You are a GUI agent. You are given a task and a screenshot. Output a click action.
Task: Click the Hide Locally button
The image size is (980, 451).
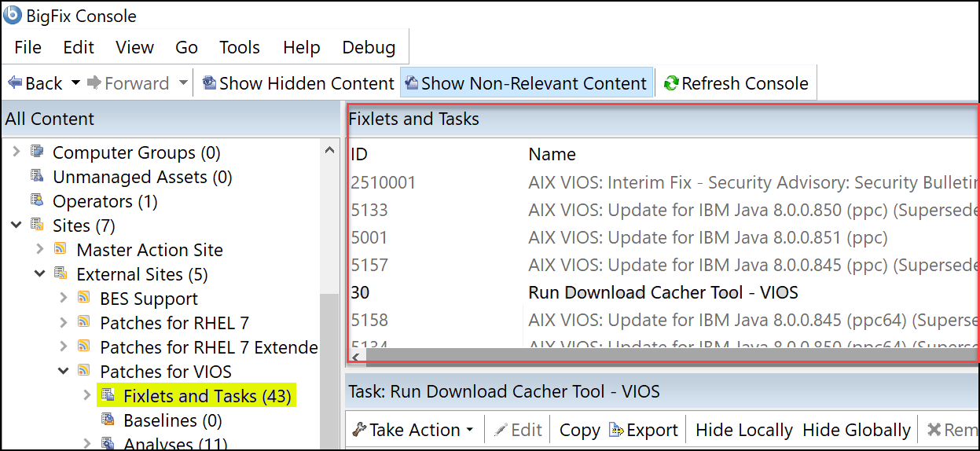743,430
